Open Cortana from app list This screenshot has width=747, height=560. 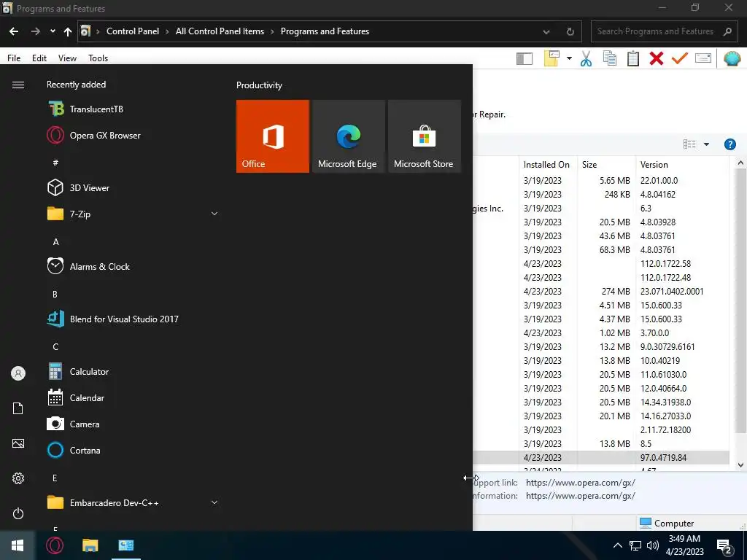[133, 450]
